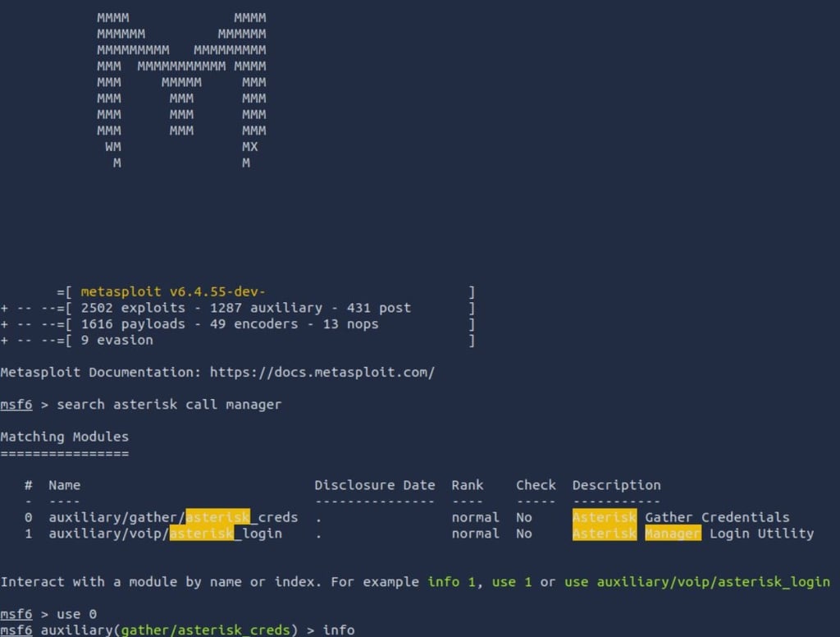Click the 'msf6' prompt before 'search asterisk'
Image resolution: width=840 pixels, height=637 pixels.
coord(16,405)
